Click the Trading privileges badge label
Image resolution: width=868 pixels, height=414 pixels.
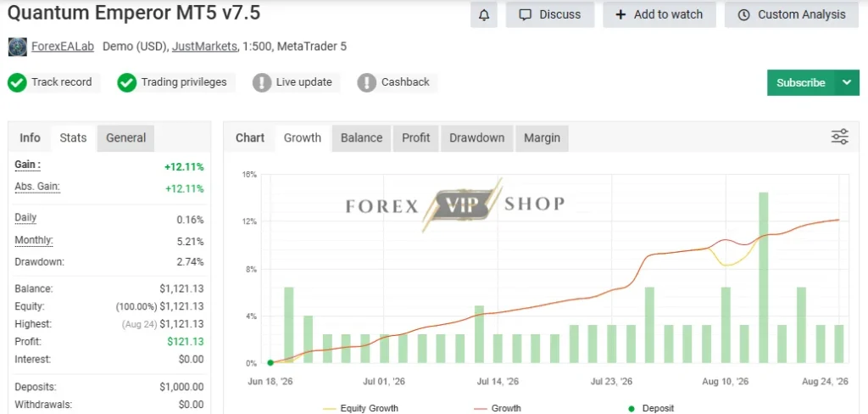coord(184,82)
